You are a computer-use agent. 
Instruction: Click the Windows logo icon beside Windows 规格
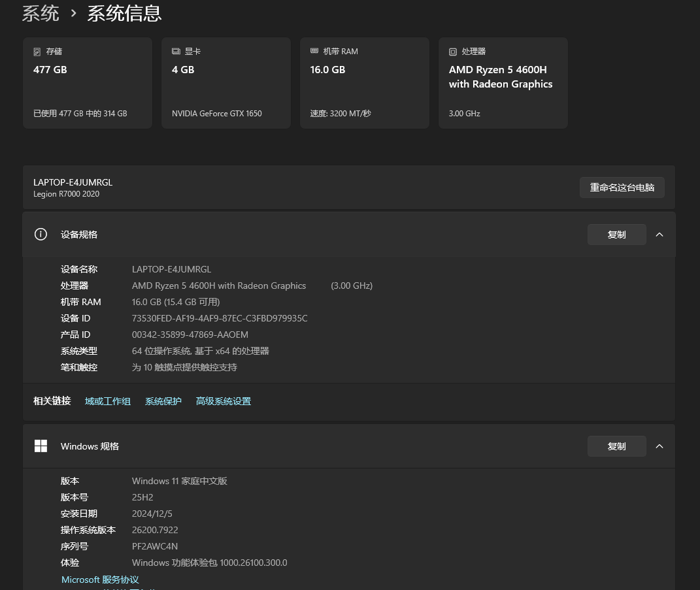[x=41, y=446]
